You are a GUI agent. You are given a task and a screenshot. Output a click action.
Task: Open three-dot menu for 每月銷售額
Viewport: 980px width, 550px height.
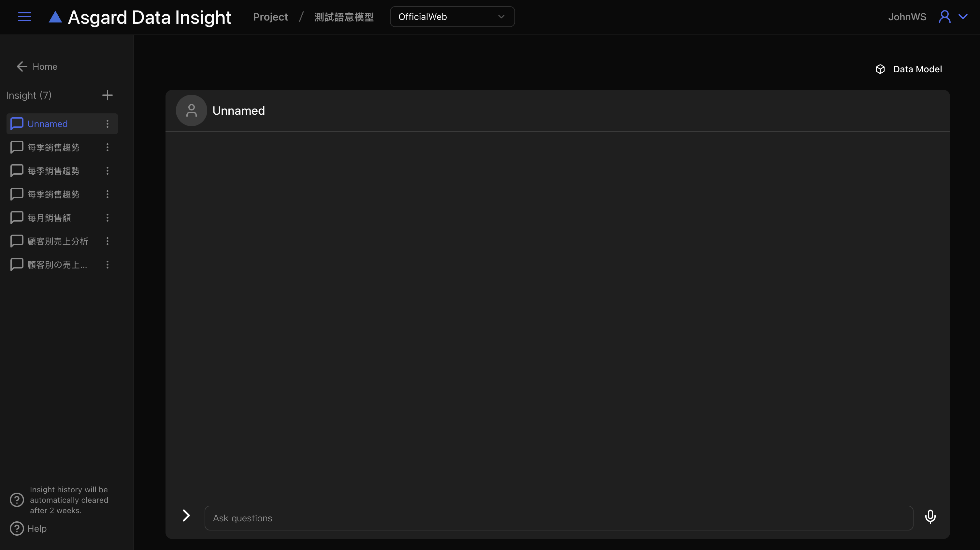coord(107,218)
